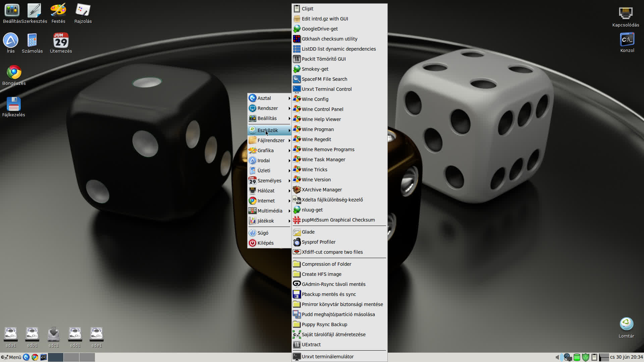
Task: Click the green storage tray icon
Action: 577,357
